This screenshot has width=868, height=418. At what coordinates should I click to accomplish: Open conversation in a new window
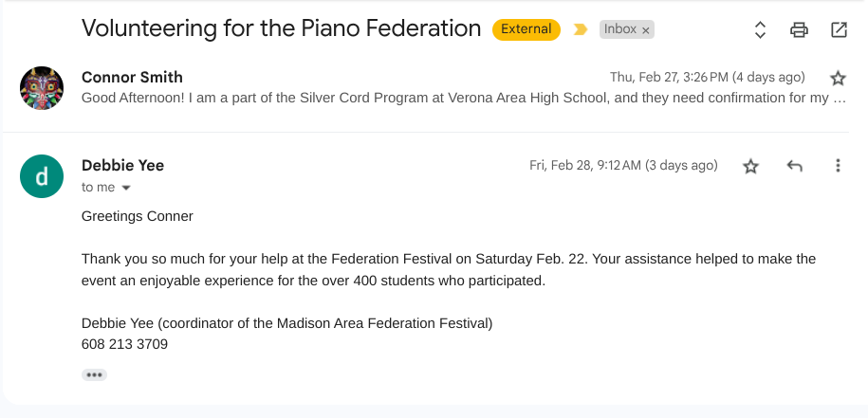[839, 29]
